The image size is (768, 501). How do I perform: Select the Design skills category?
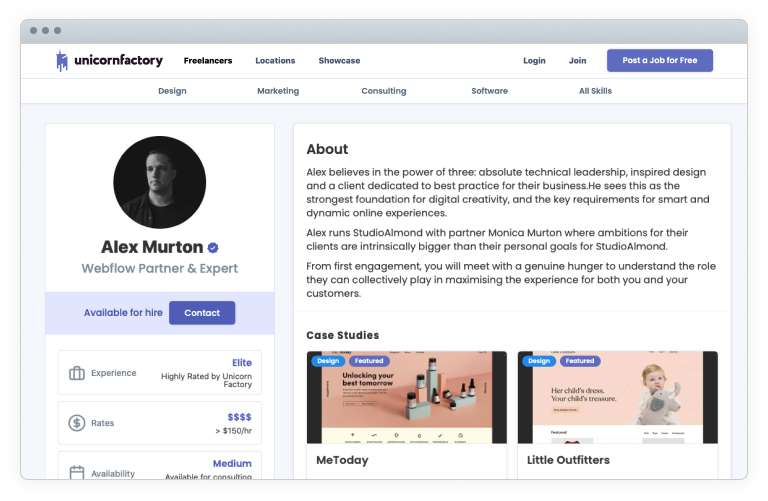click(172, 91)
